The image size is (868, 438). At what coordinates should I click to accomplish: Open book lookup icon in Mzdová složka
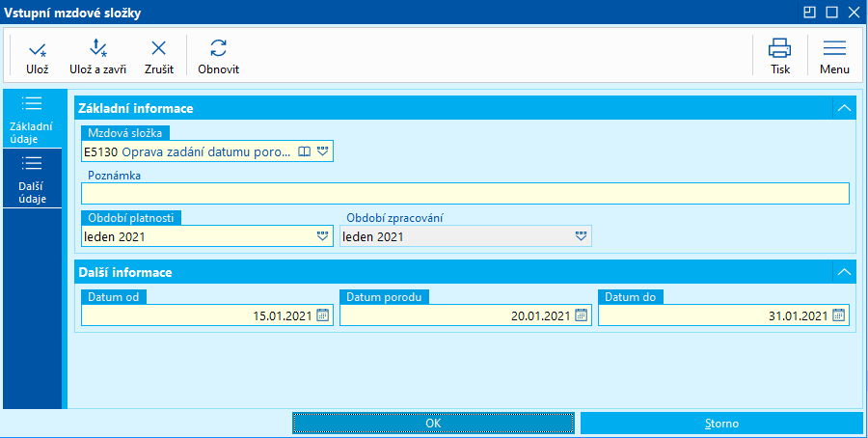[x=305, y=151]
